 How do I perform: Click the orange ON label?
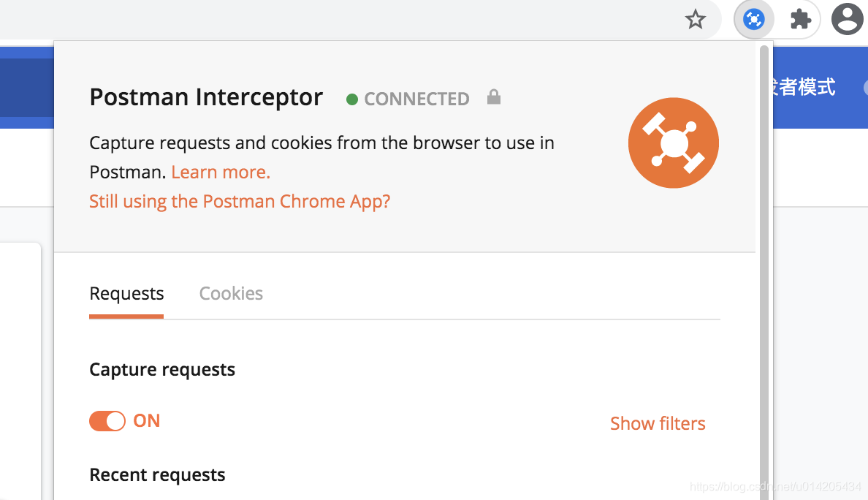147,421
